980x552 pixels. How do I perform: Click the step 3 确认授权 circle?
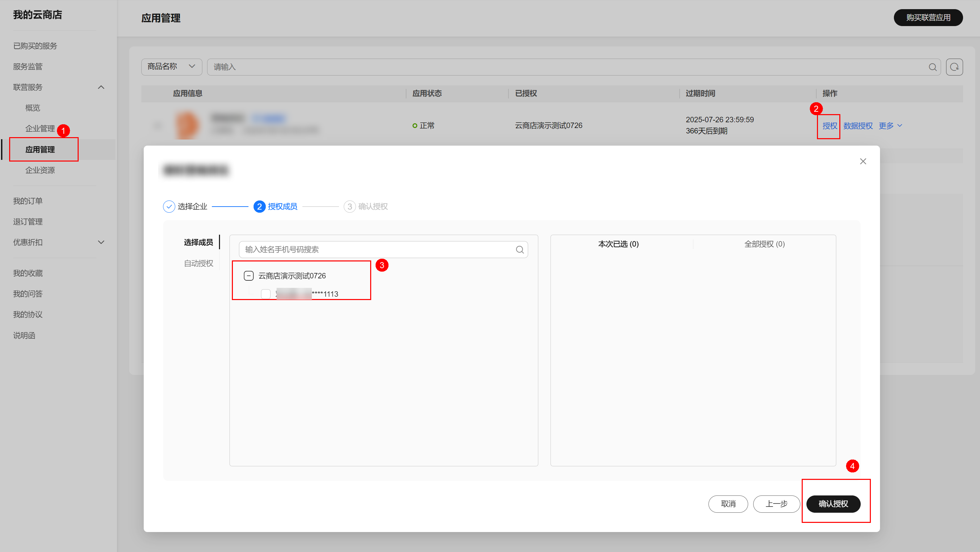pyautogui.click(x=349, y=207)
